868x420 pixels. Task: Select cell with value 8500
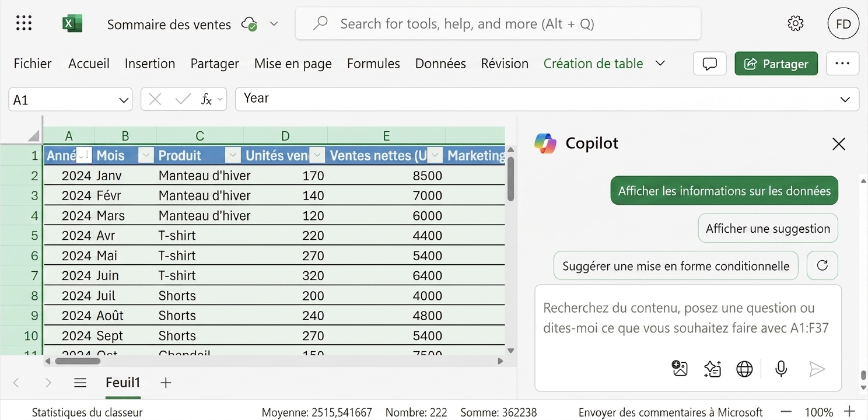coord(386,176)
